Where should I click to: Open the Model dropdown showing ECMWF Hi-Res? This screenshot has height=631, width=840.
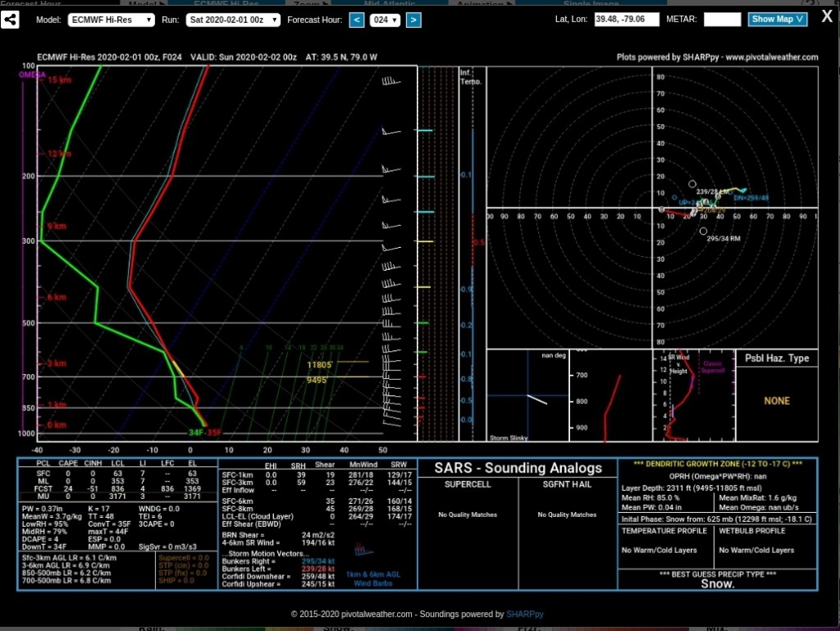tap(111, 20)
